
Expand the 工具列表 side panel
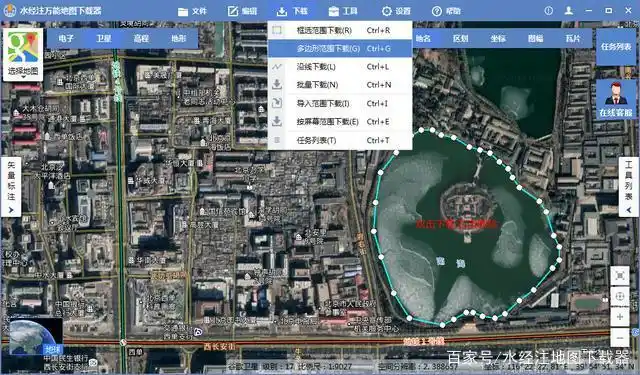[629, 186]
